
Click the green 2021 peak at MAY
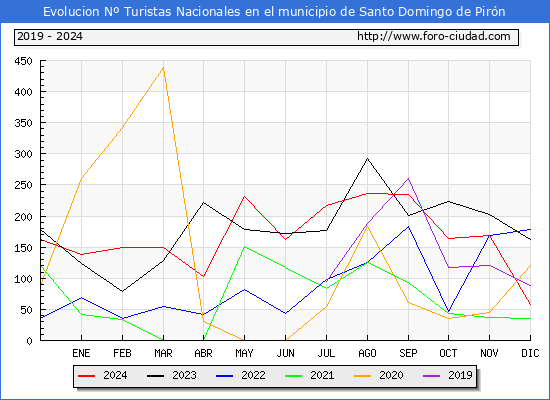pyautogui.click(x=244, y=247)
